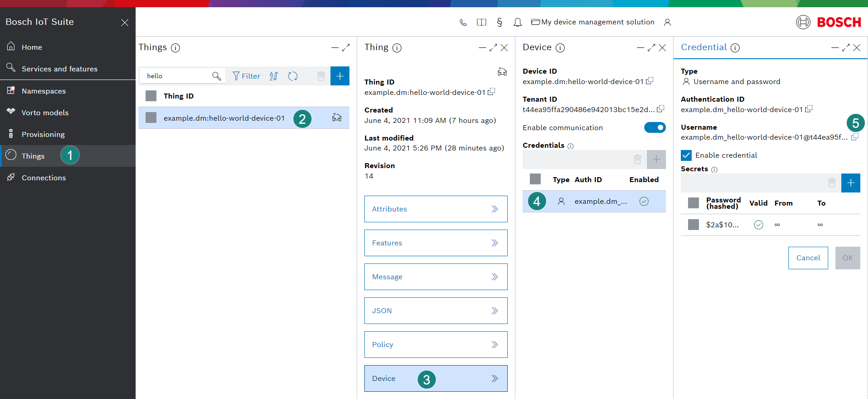Click the trash icon in Things toolbar
Viewport: 868px width, 399px height.
click(x=321, y=76)
